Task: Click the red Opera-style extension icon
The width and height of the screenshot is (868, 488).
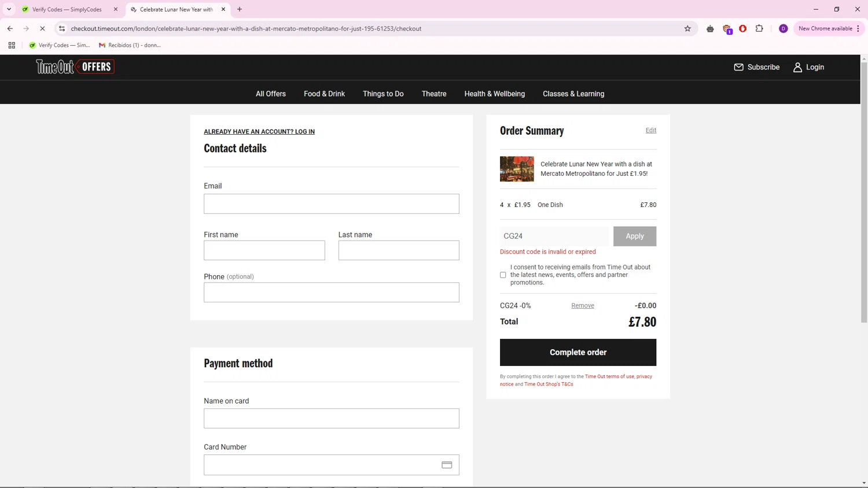Action: point(743,28)
